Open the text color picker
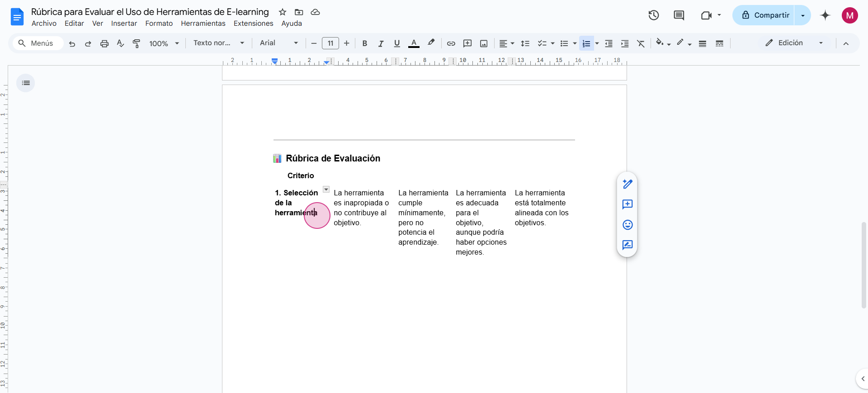Viewport: 868px width, 393px height. 414,43
